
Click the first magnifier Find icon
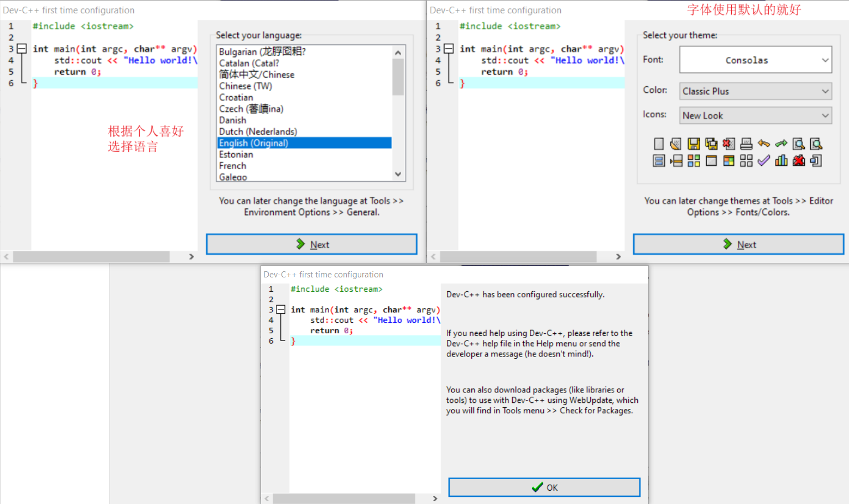click(799, 144)
